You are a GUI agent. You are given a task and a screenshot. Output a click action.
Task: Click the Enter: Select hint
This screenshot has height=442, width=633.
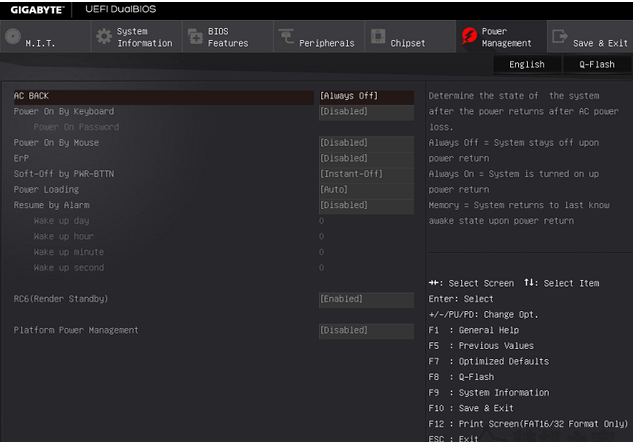461,299
